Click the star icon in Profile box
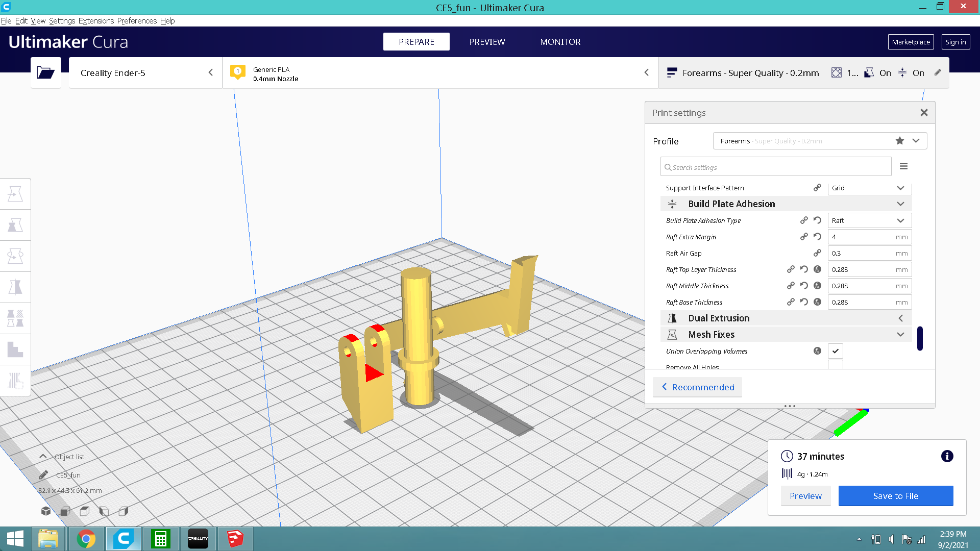980x551 pixels. pos(900,141)
